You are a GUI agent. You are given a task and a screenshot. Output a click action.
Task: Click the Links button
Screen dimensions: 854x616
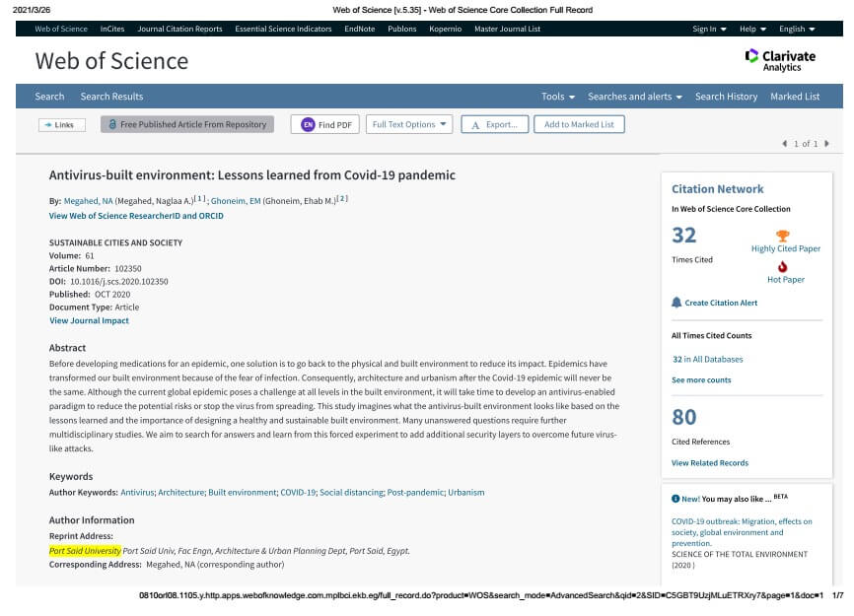coord(62,125)
